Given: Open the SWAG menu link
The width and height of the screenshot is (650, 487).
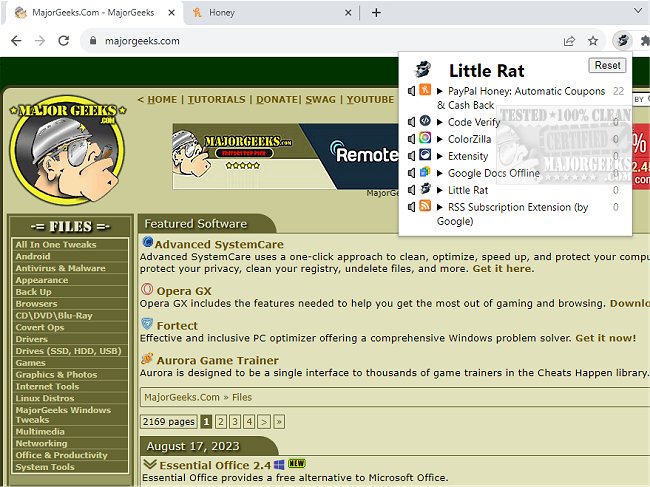Looking at the screenshot, I should tap(321, 100).
